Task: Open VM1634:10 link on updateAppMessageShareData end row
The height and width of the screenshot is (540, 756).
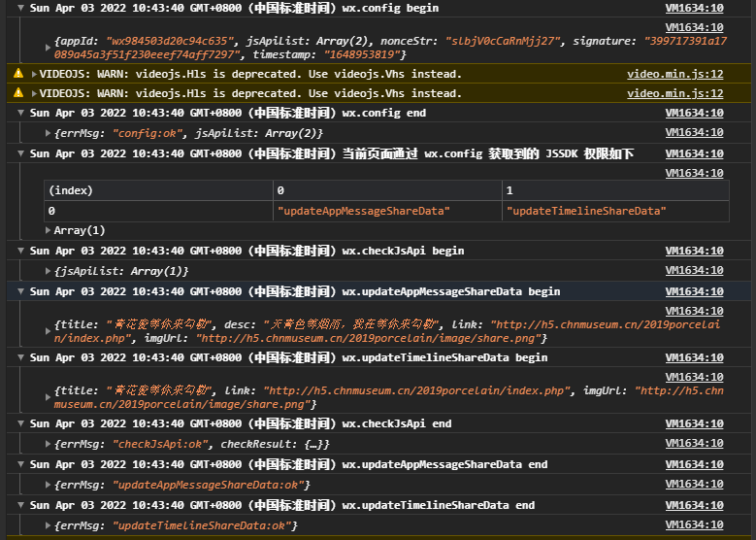Action: click(x=694, y=464)
